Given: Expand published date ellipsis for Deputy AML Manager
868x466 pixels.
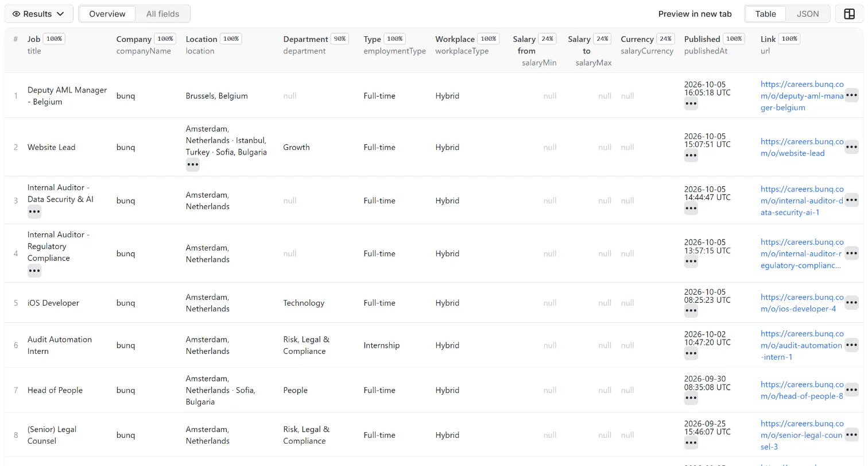Looking at the screenshot, I should point(691,104).
